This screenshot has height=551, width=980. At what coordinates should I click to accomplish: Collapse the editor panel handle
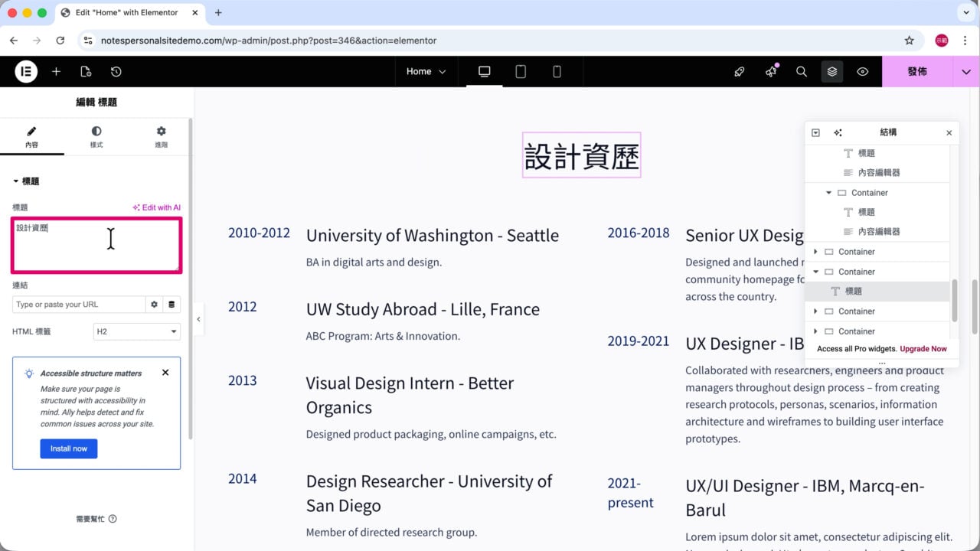point(198,319)
